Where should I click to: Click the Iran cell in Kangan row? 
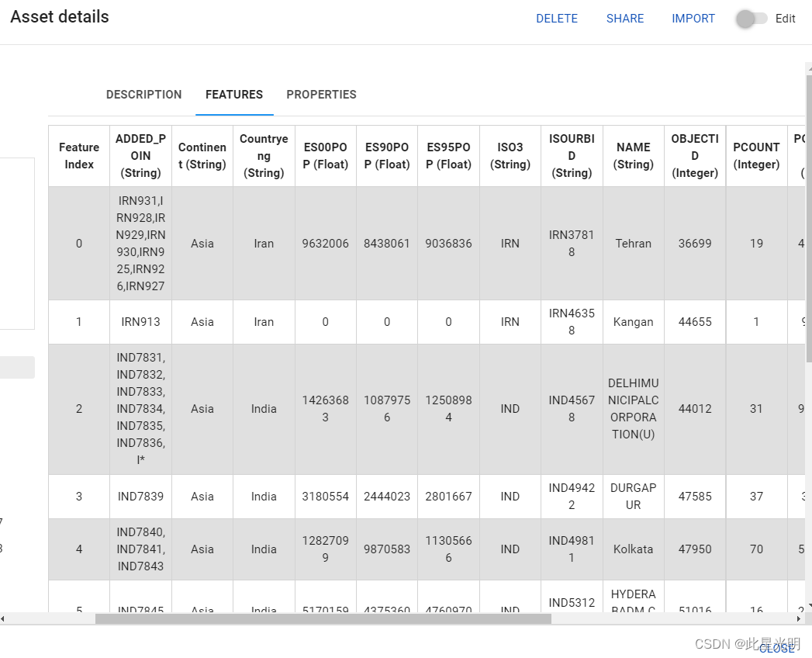click(264, 322)
